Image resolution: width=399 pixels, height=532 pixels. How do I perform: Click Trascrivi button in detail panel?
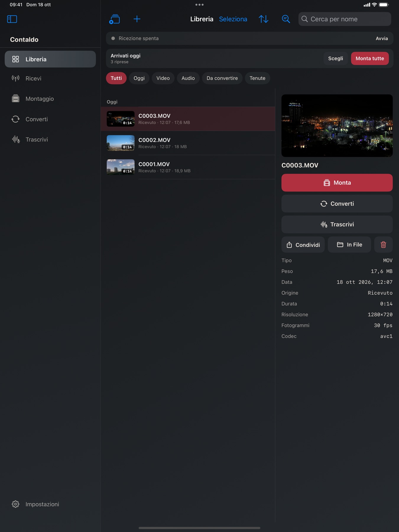(337, 224)
